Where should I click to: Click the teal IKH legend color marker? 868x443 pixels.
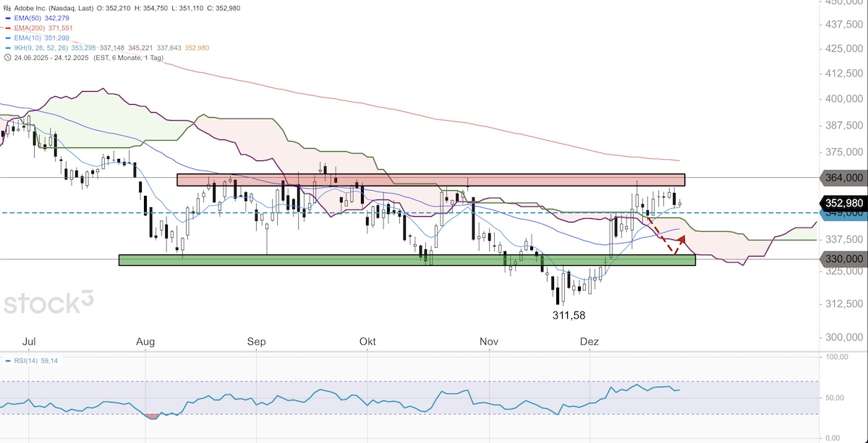click(x=7, y=48)
